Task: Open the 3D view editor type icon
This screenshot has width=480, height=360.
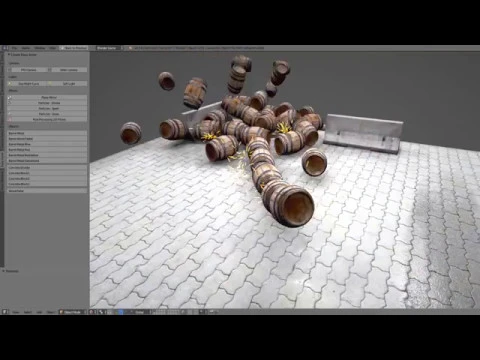Action: pyautogui.click(x=5, y=312)
